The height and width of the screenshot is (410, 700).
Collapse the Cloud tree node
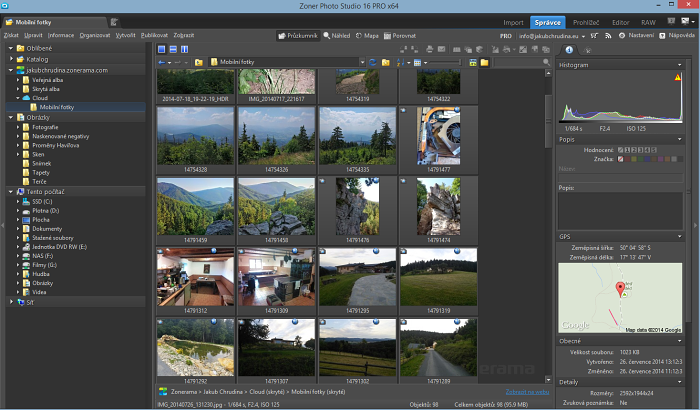[x=18, y=98]
